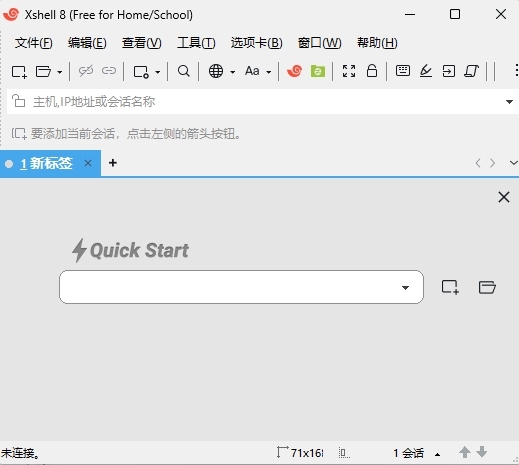Click the highlight pen toolbar icon

pos(426,71)
